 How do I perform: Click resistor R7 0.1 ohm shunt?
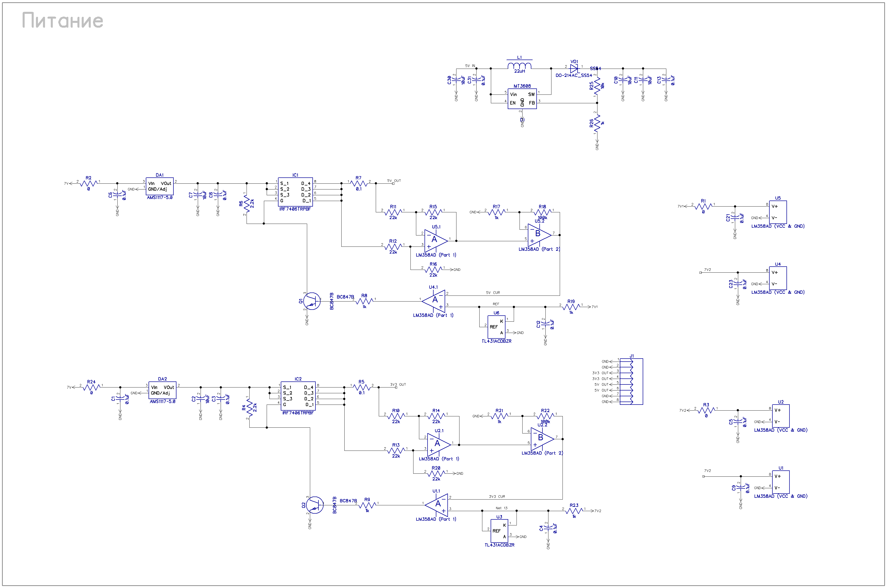[359, 183]
